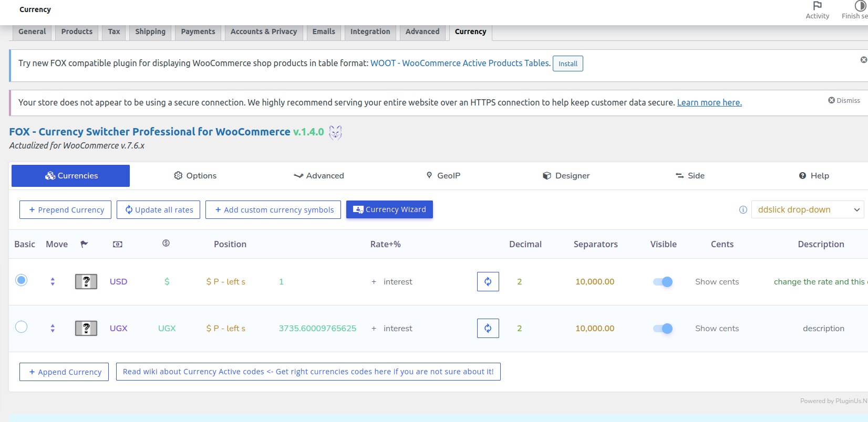Edit the USD currency code field

tap(119, 282)
